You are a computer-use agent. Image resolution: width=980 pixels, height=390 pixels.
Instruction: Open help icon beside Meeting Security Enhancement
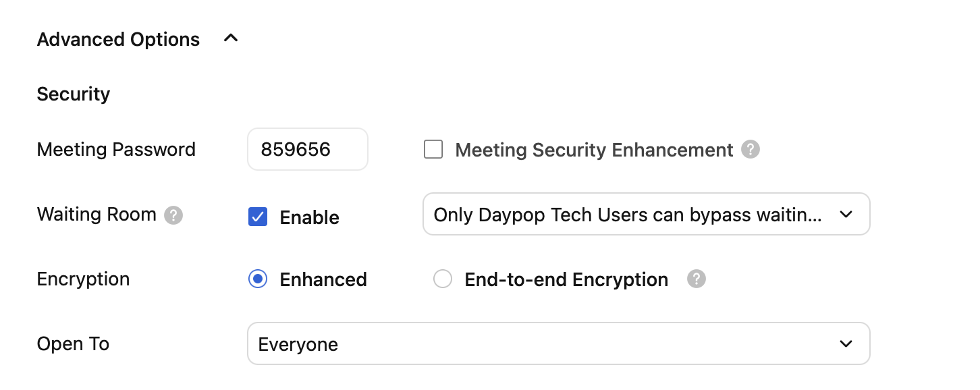point(751,149)
